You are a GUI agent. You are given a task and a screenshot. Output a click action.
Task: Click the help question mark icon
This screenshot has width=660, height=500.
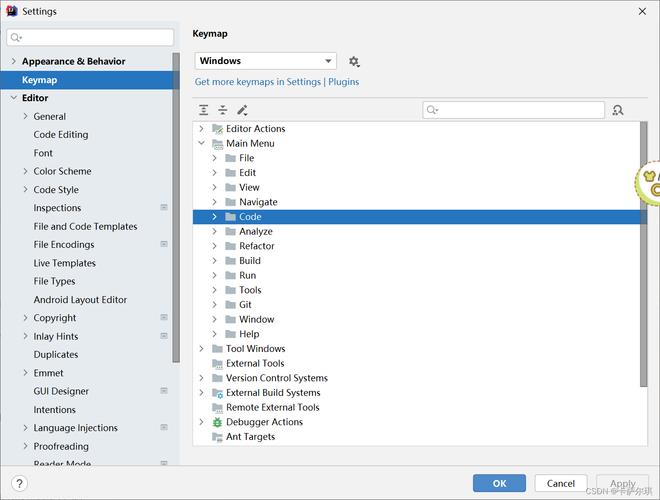tap(18, 483)
